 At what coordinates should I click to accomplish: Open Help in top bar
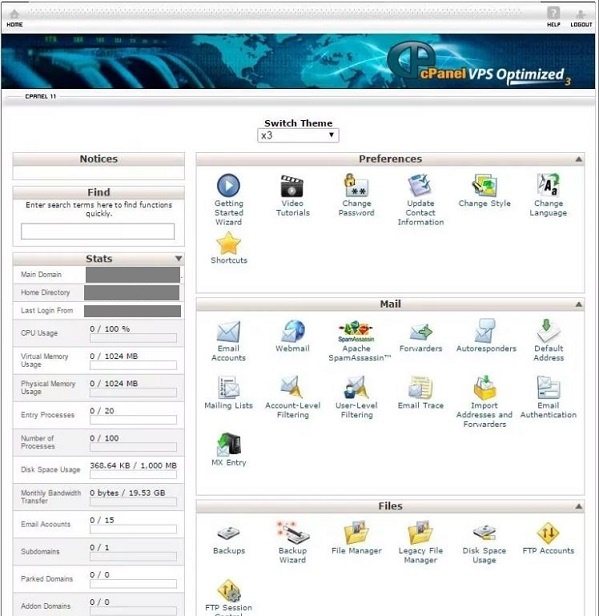click(553, 16)
